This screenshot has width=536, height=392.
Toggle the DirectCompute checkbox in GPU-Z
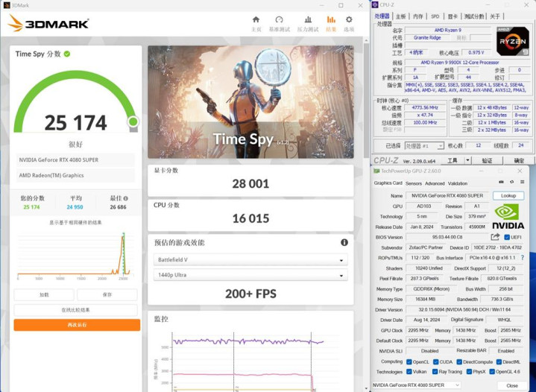(459, 361)
